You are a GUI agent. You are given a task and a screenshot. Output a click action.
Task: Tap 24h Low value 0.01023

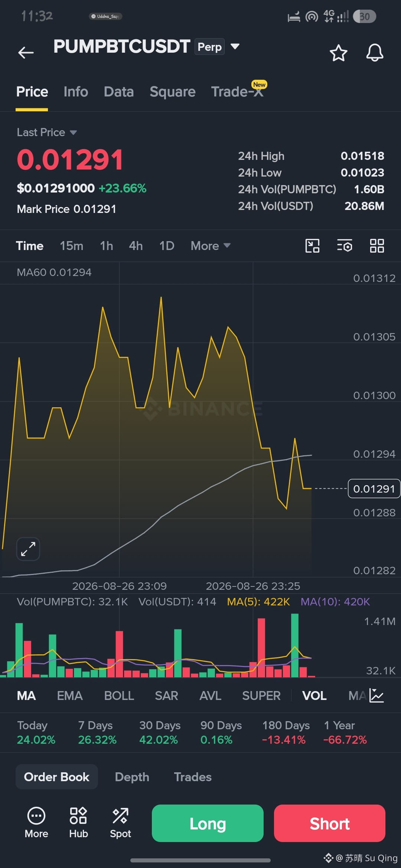[362, 172]
